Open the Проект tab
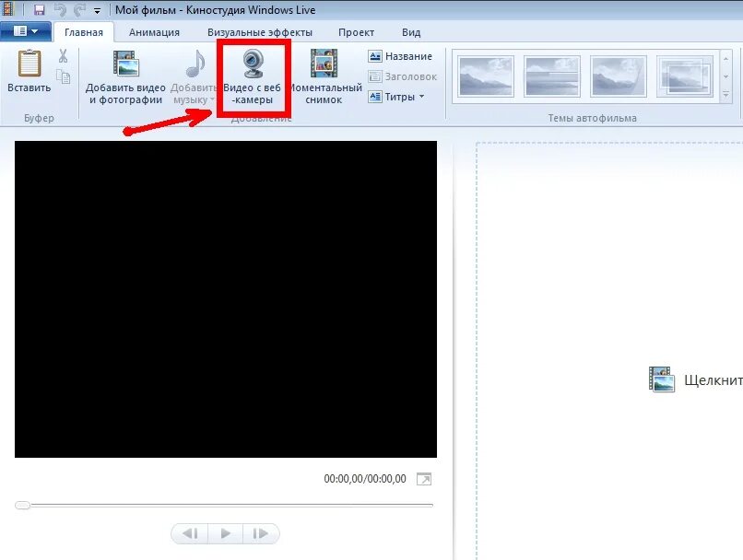 [357, 32]
